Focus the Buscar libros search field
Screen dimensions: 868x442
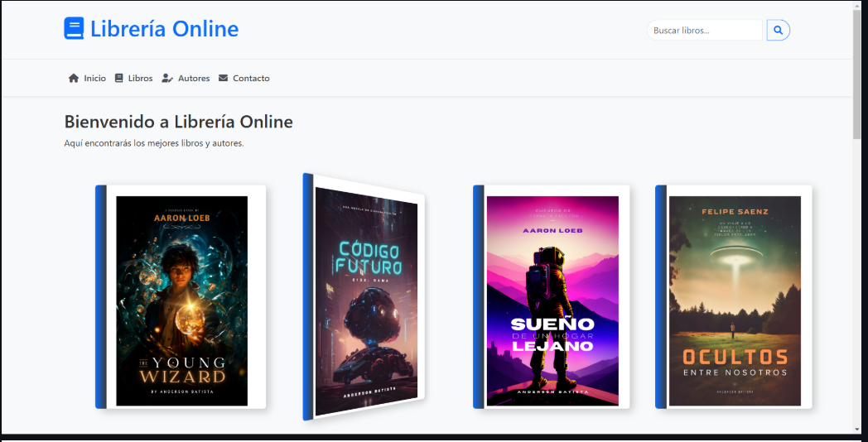coord(704,31)
